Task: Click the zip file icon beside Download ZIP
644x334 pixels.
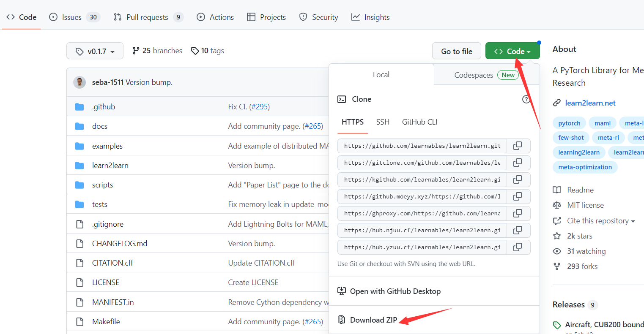Action: (342, 320)
